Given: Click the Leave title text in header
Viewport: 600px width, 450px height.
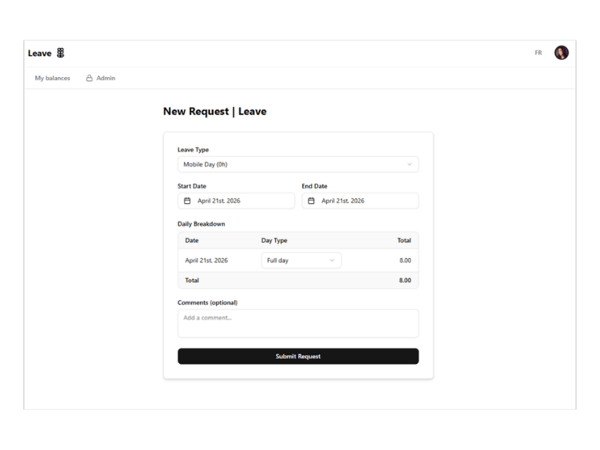Looking at the screenshot, I should pos(40,53).
